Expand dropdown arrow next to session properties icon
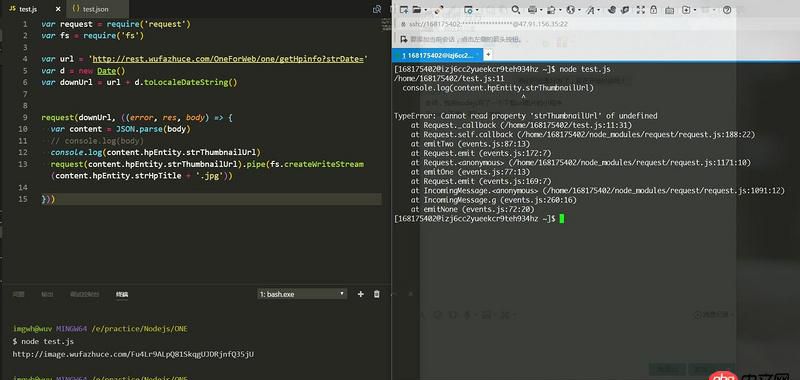 click(x=477, y=10)
